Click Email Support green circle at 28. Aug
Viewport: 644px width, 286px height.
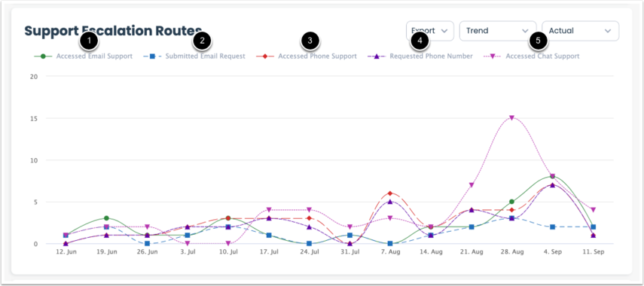point(511,202)
